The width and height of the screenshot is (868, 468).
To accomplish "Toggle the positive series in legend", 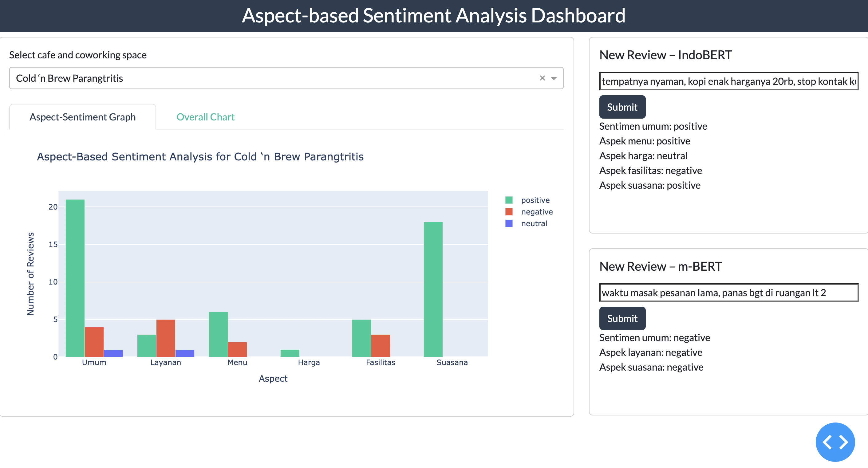I will click(535, 200).
